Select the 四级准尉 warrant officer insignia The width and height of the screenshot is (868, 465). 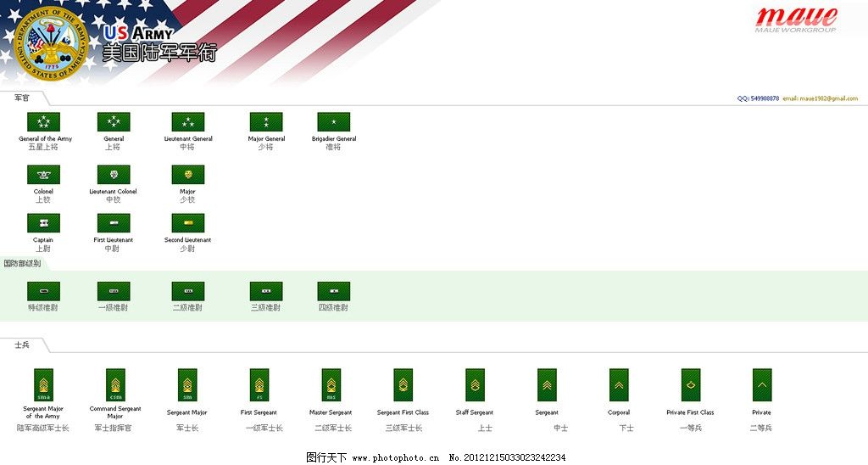[333, 291]
